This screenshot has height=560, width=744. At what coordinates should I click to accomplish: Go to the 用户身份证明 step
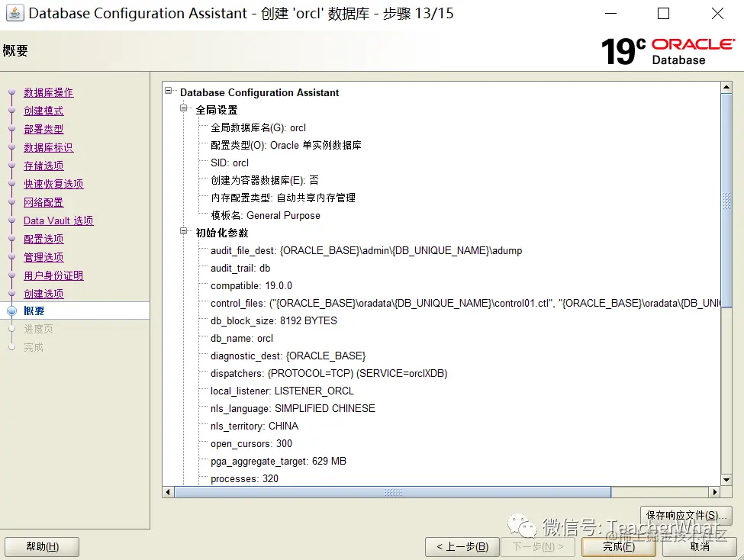pyautogui.click(x=53, y=275)
